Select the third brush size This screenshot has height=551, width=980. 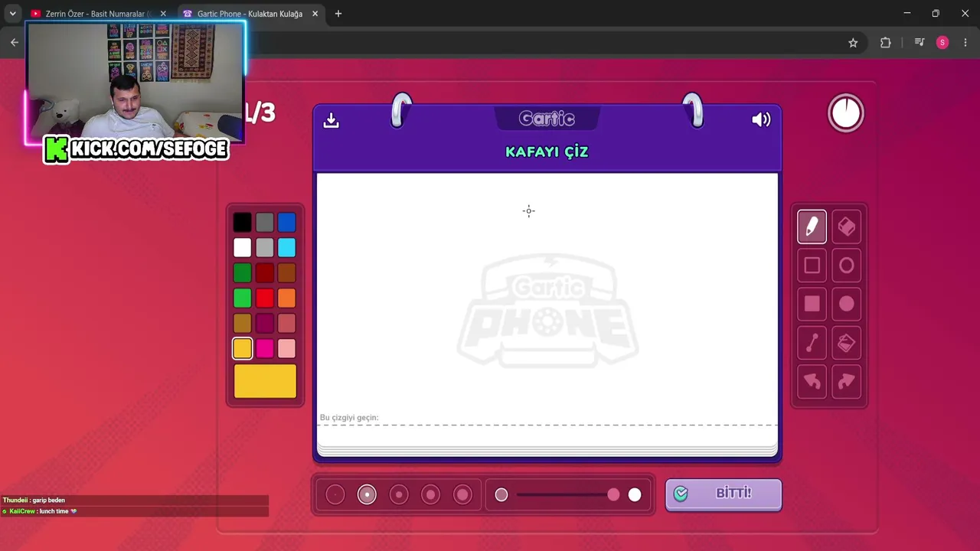coord(399,495)
